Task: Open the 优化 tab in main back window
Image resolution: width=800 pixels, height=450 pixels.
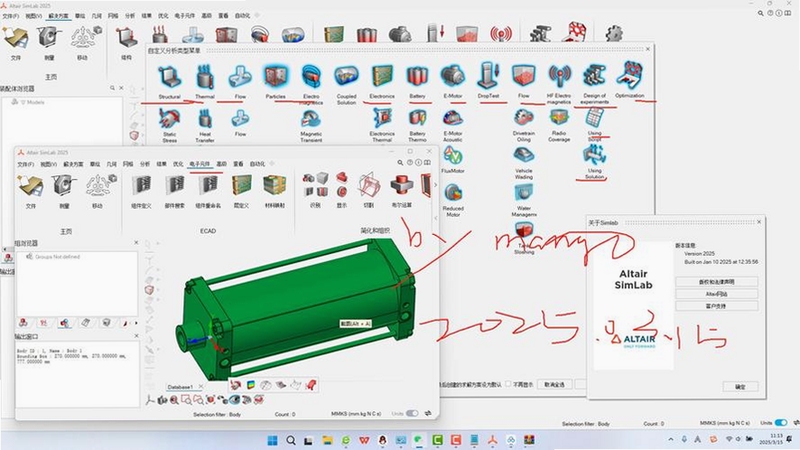Action: pos(163,16)
